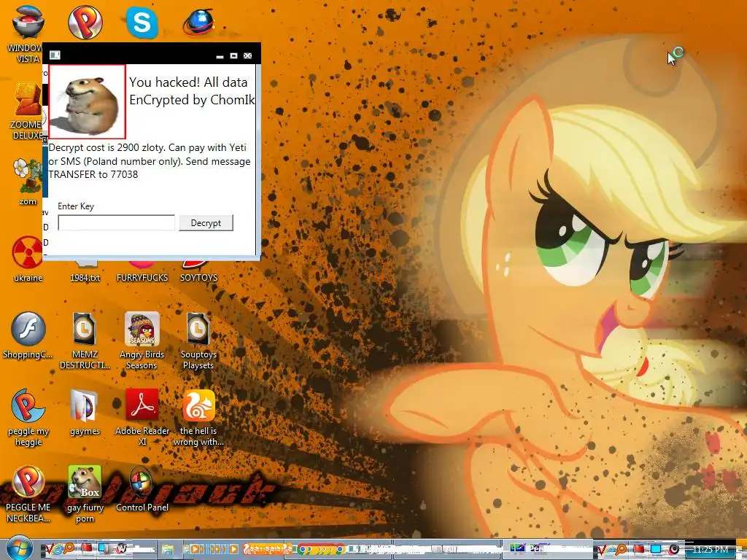
Task: Click the 11:25 PM taskbar clock
Action: point(710,550)
